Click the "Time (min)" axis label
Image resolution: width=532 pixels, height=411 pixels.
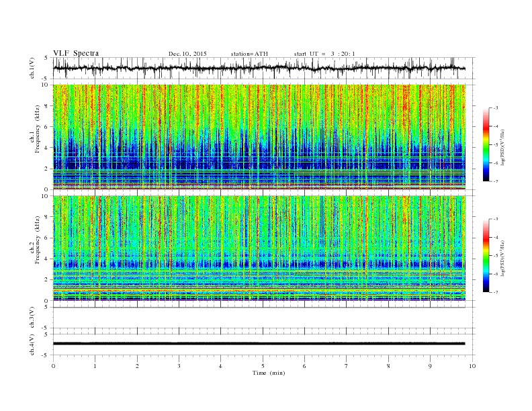[269, 373]
